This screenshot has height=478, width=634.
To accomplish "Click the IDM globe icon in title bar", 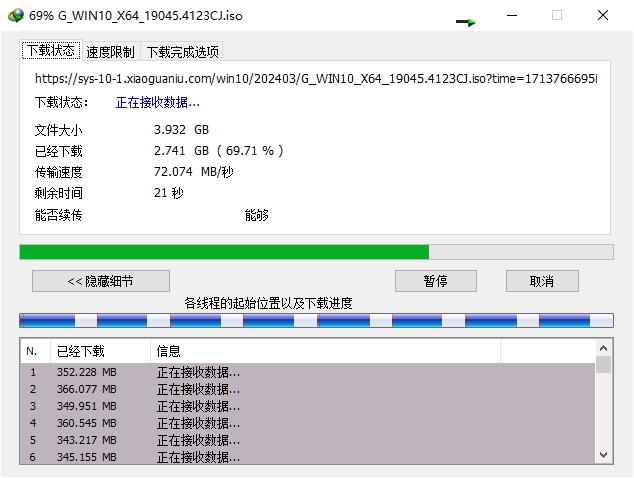I will tap(15, 15).
